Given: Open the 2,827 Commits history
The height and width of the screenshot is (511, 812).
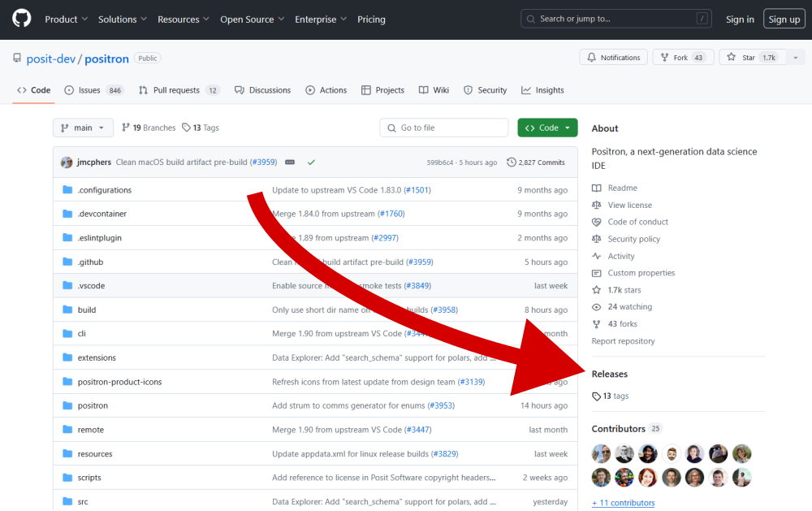Looking at the screenshot, I should (x=535, y=162).
